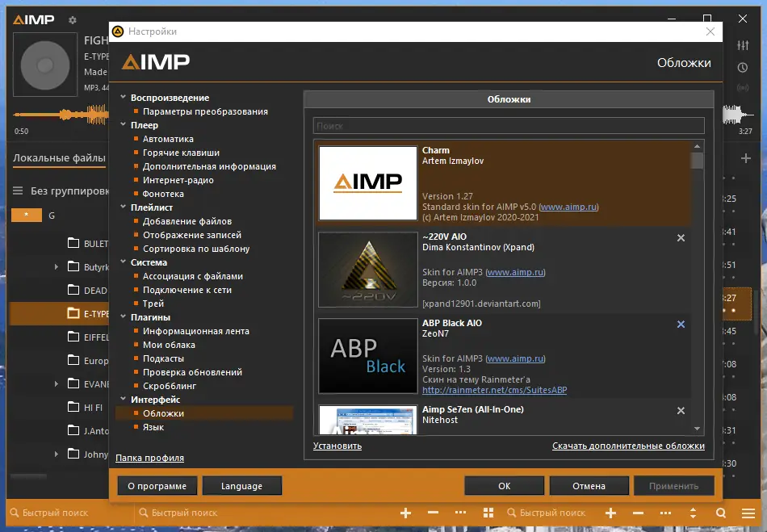The width and height of the screenshot is (767, 532).
Task: Click the HI FI folder icon
Action: (73, 407)
